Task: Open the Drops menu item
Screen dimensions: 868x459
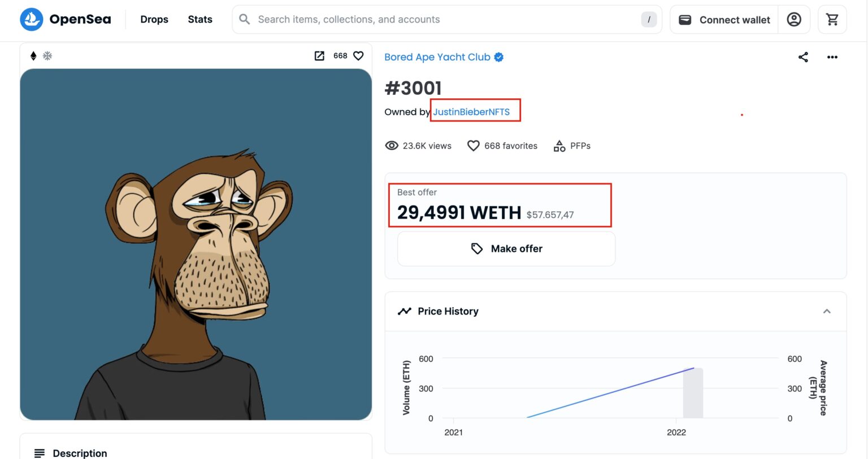Action: [154, 19]
